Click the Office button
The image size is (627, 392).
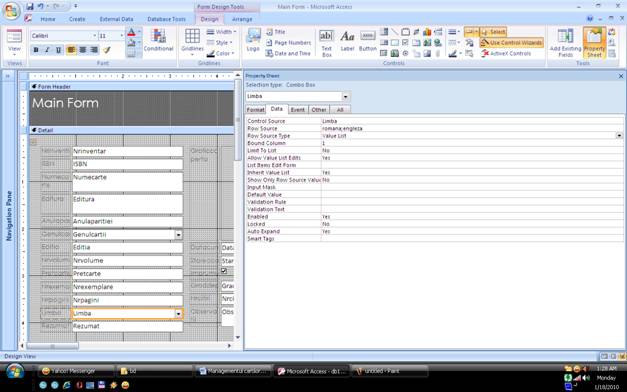point(11,11)
